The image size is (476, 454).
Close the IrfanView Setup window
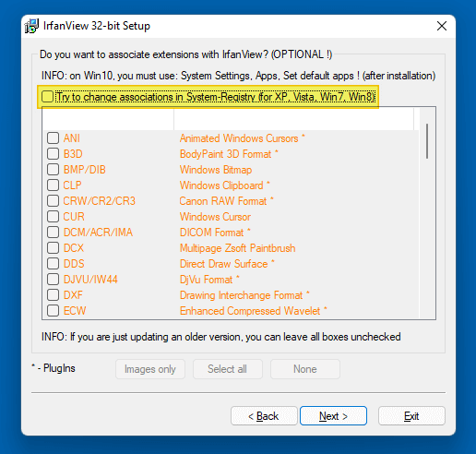point(442,26)
